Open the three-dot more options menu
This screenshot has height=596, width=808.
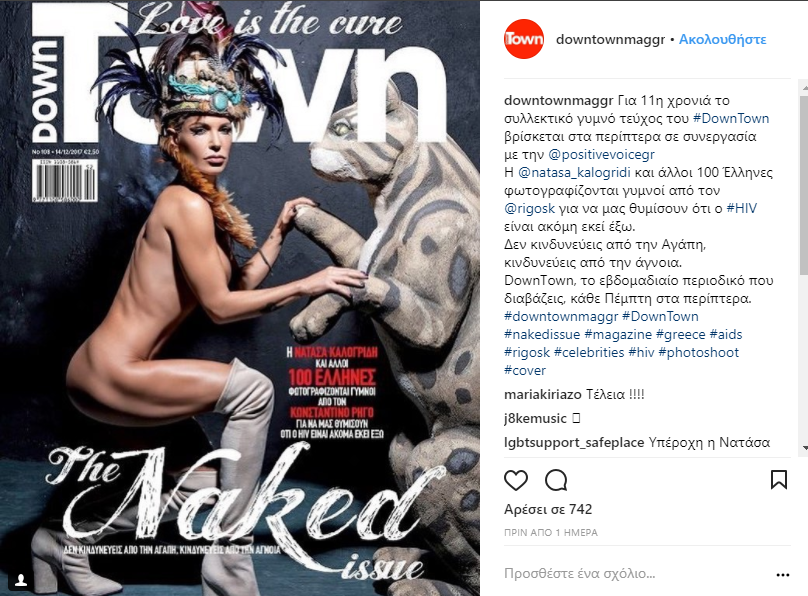click(x=782, y=575)
